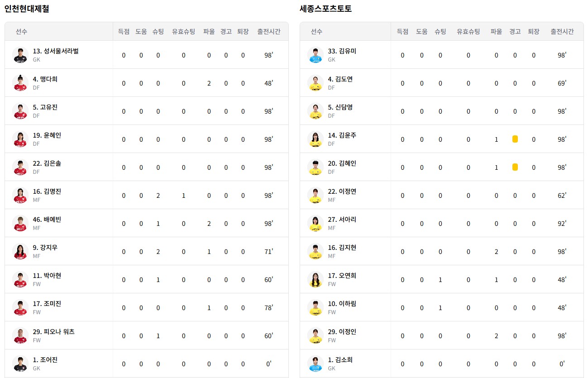Click the yellow card icon for 김윤주
This screenshot has width=588, height=378.
coord(515,139)
